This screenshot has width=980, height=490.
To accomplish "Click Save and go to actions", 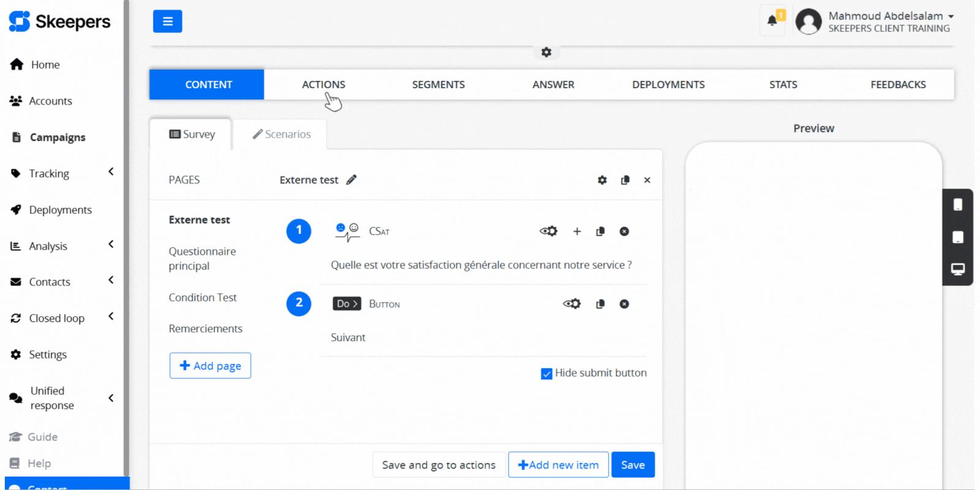I will (439, 465).
